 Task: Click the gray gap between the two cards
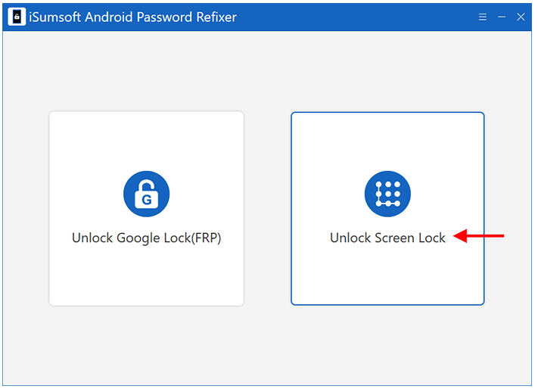coord(267,208)
